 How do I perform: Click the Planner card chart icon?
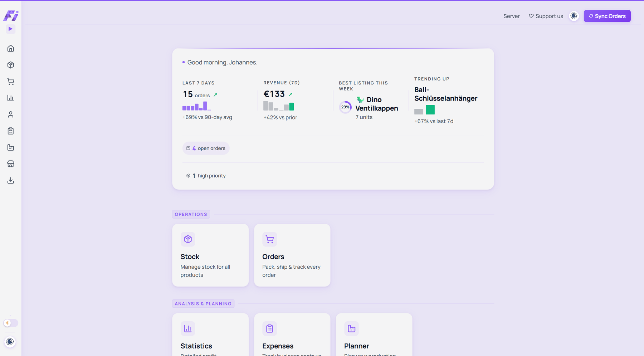[351, 328]
